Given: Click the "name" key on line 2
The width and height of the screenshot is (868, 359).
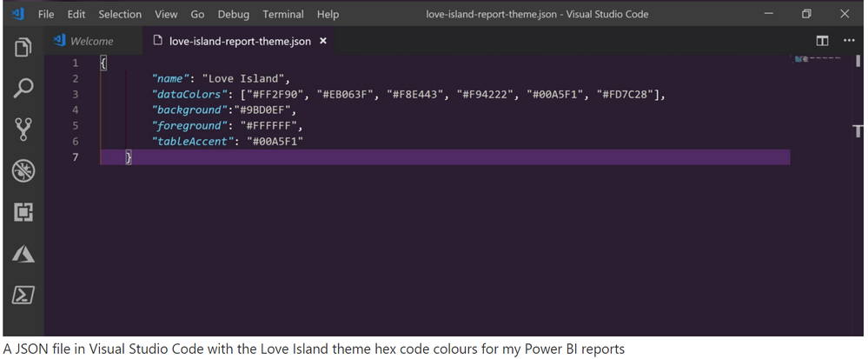Looking at the screenshot, I should tap(171, 79).
